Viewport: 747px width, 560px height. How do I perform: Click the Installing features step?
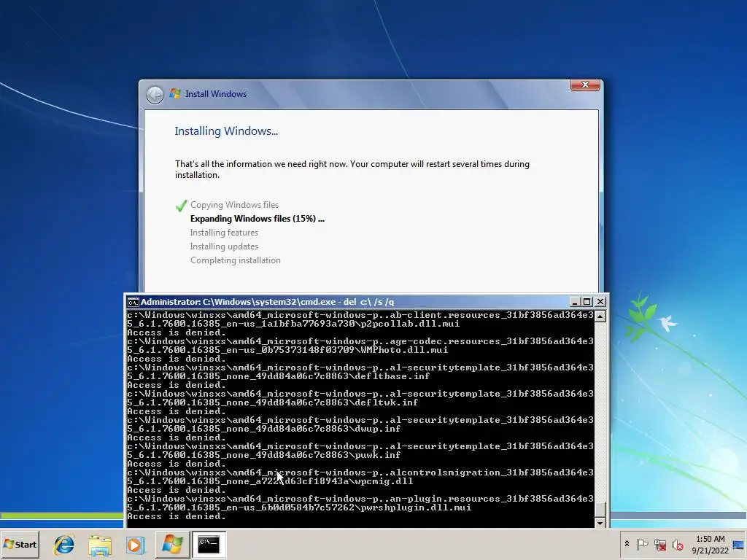(x=224, y=233)
